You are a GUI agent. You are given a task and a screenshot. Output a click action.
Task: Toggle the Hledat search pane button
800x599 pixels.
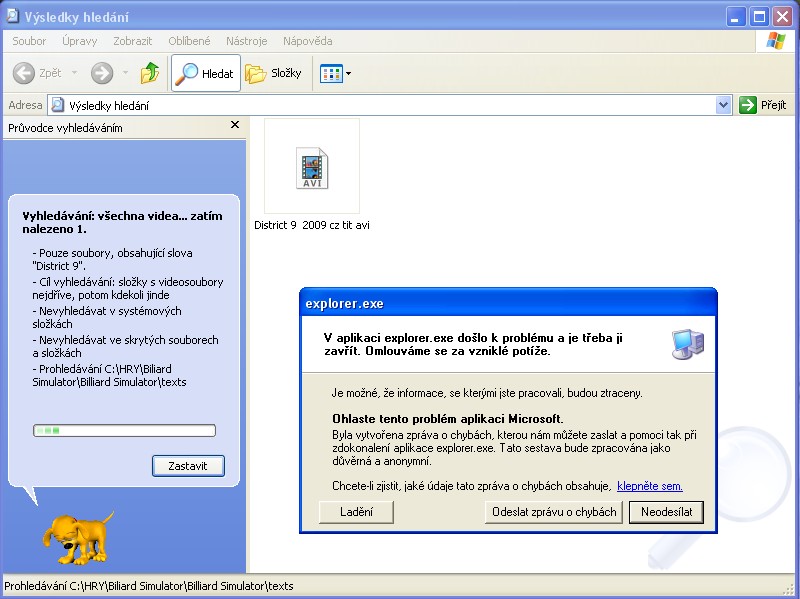pyautogui.click(x=206, y=73)
